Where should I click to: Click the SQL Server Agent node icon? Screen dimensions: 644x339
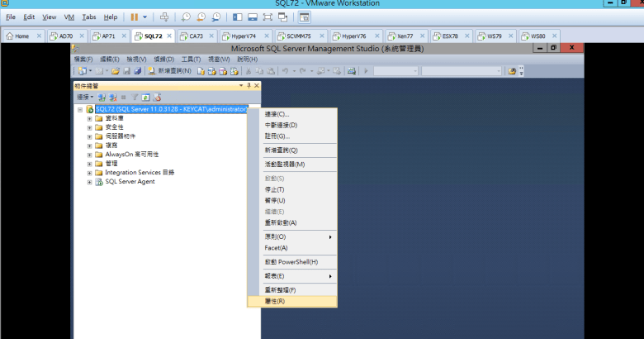99,182
